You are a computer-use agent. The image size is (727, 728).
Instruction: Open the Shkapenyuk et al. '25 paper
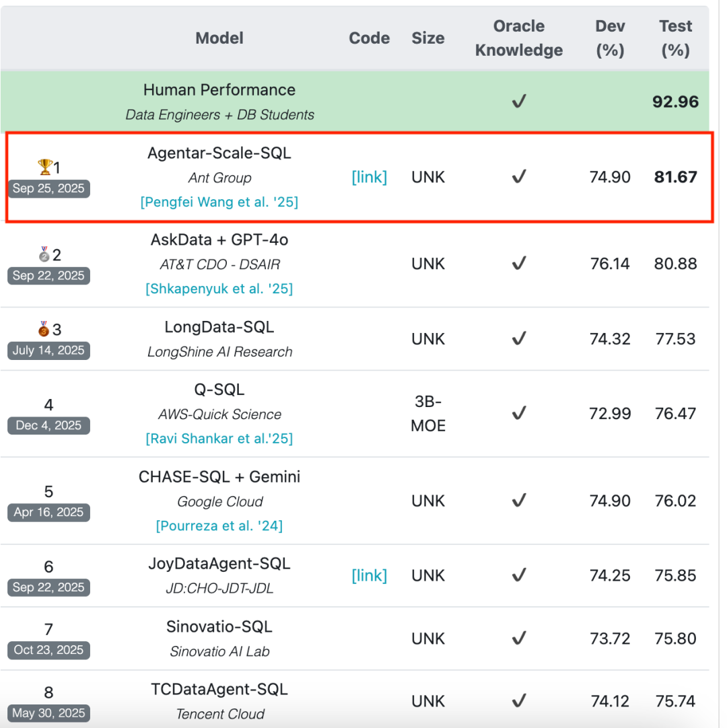(219, 289)
